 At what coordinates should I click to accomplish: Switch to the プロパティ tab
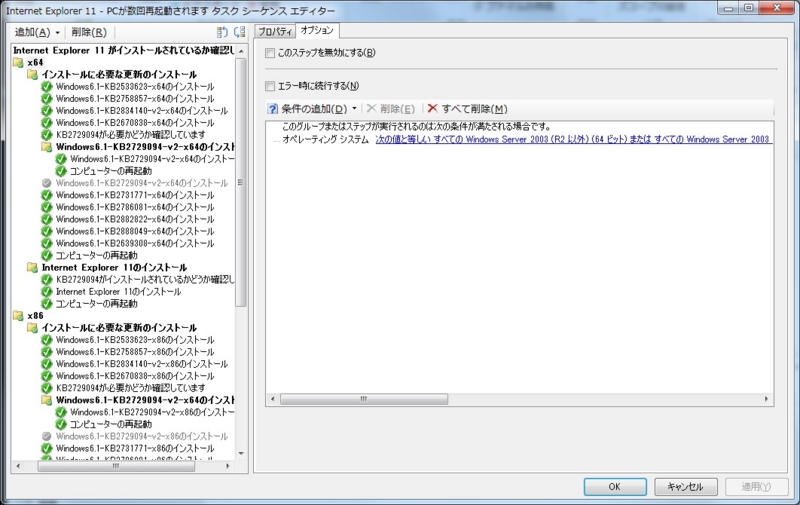tap(275, 31)
